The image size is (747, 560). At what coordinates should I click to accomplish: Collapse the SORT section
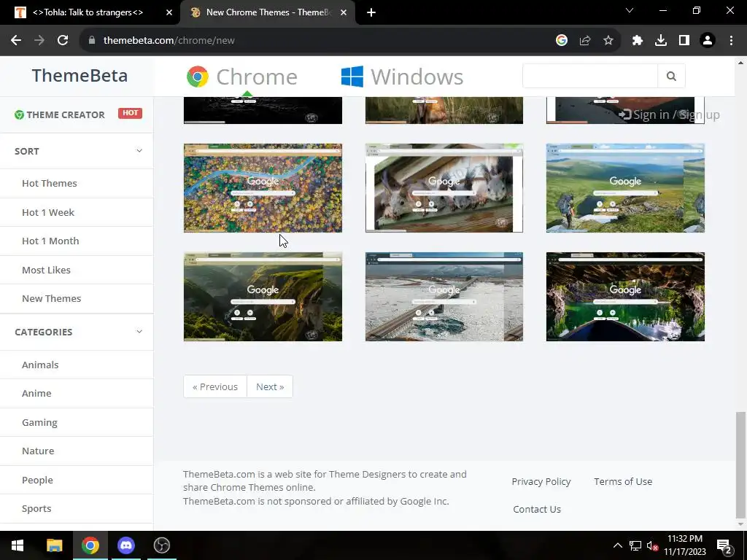point(77,151)
